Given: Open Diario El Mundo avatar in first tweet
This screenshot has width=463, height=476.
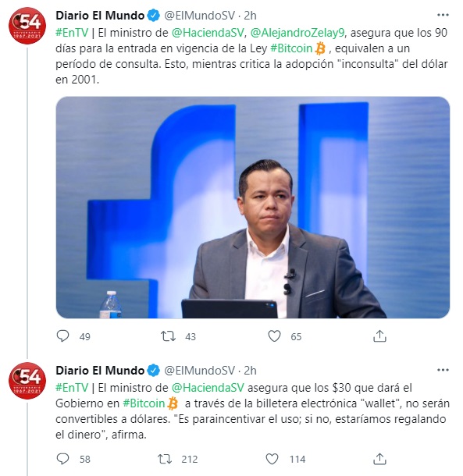Looking at the screenshot, I should tap(27, 26).
